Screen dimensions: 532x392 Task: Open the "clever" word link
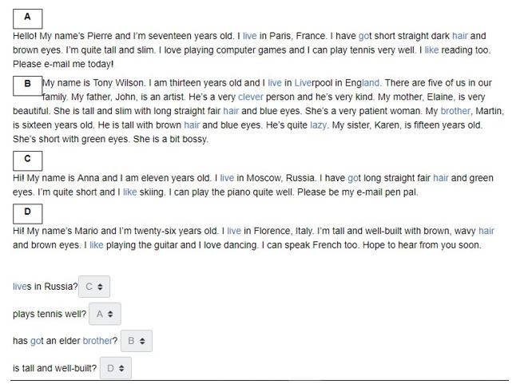click(251, 97)
